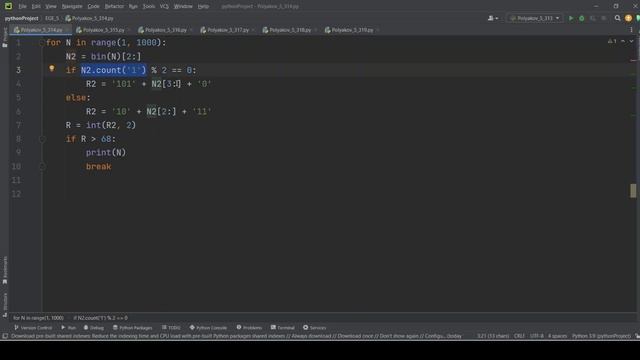640x360 pixels.
Task: Open the user account icon in toolbar
Action: (x=493, y=18)
